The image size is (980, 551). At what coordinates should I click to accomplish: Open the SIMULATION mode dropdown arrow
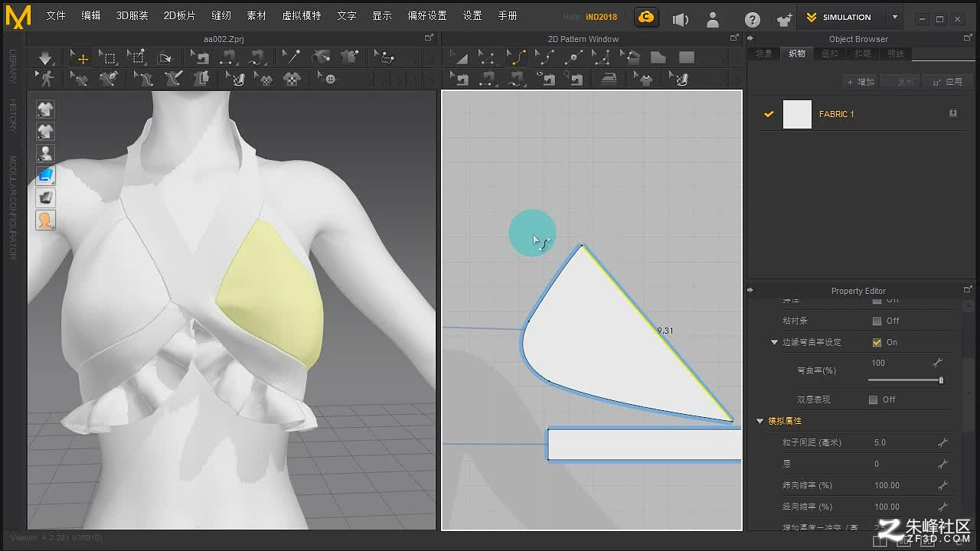895,17
